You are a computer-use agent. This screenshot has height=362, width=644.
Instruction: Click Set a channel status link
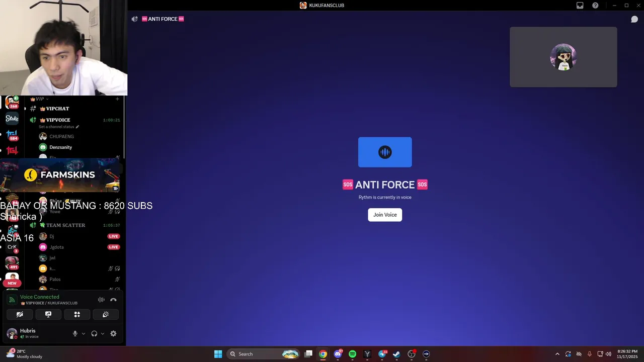coord(59,127)
